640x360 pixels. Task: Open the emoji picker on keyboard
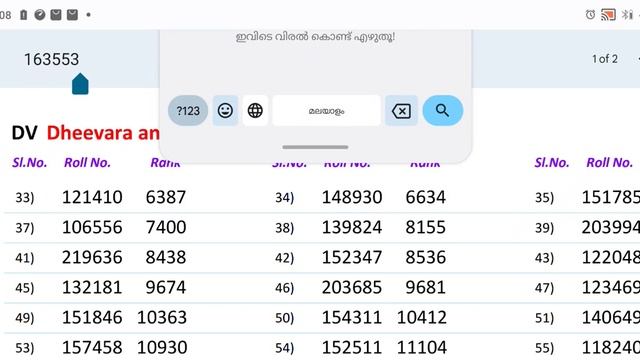tap(225, 111)
